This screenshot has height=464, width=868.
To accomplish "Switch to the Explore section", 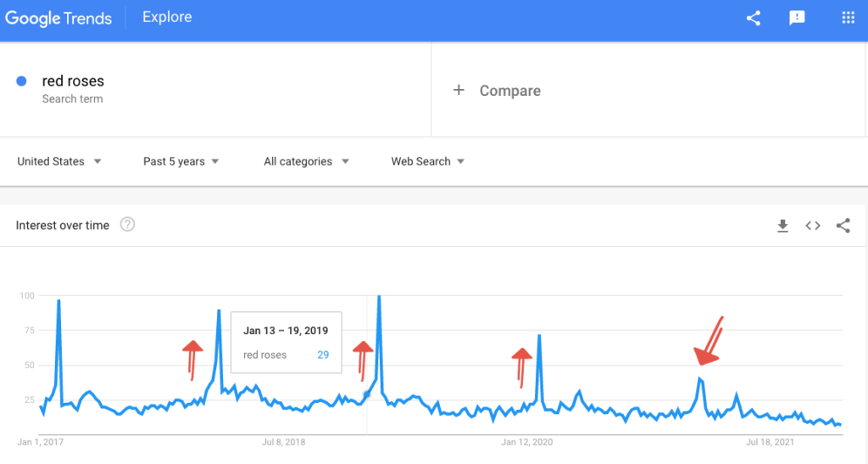I will point(167,17).
